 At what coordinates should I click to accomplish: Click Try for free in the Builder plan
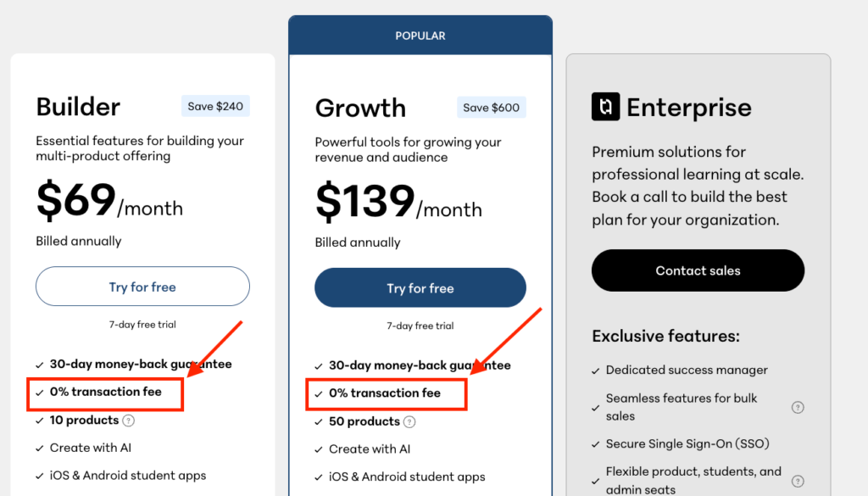142,287
